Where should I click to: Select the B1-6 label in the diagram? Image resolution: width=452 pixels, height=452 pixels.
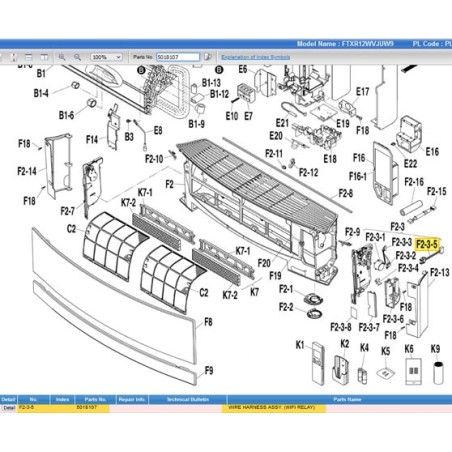click(66, 115)
